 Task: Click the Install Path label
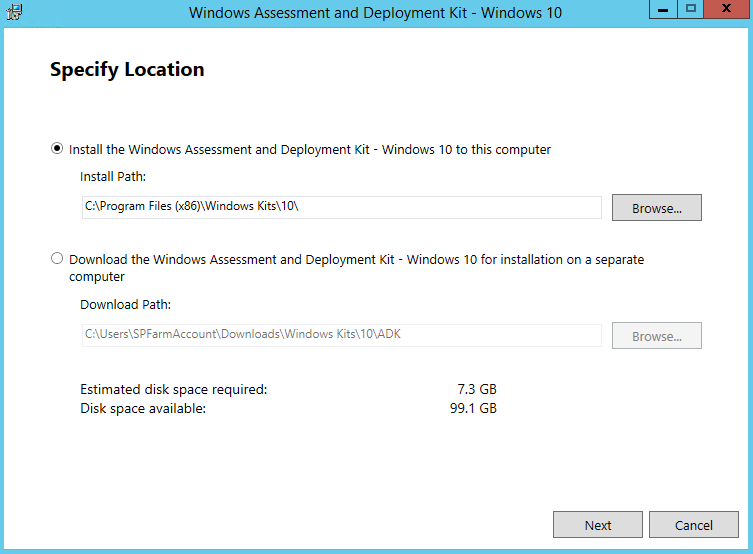[x=113, y=177]
